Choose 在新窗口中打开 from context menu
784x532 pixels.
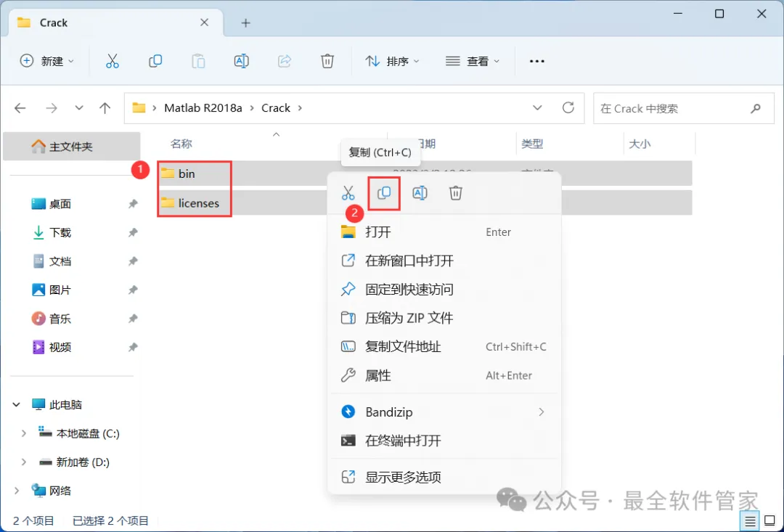(x=444, y=261)
